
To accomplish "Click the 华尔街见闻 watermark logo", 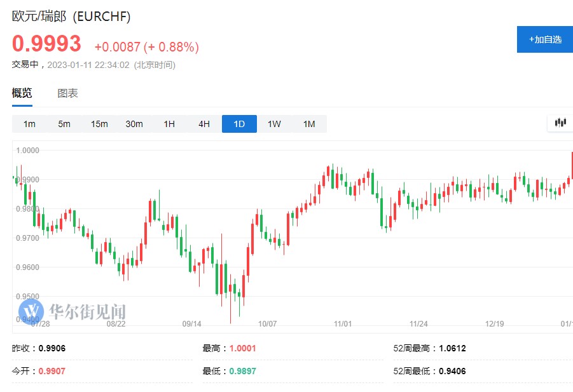I will [x=72, y=311].
